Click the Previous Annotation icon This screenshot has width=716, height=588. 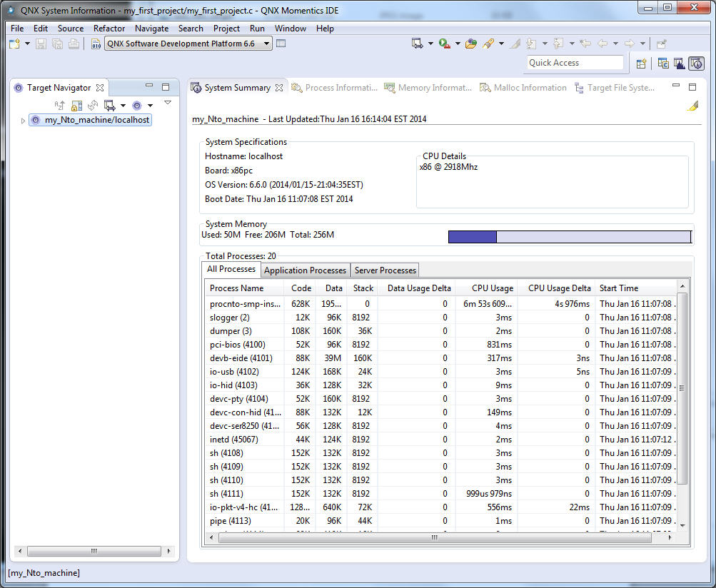[558, 44]
